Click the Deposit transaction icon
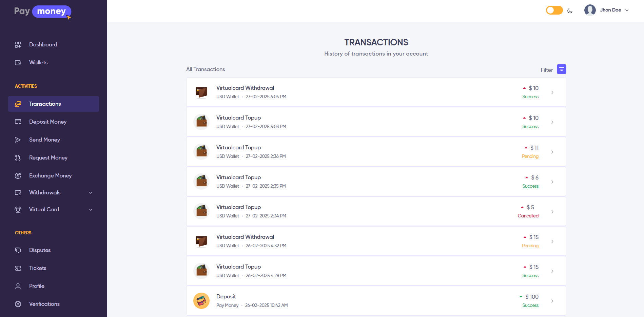 pyautogui.click(x=201, y=301)
